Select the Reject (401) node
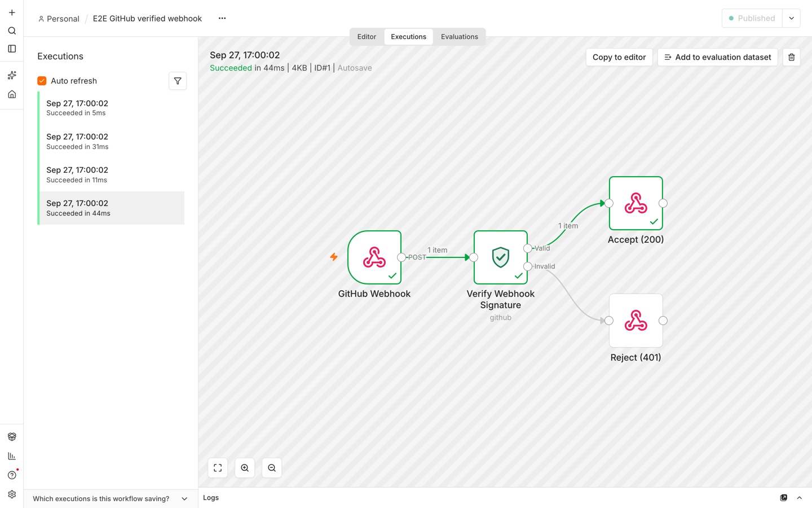 tap(636, 321)
